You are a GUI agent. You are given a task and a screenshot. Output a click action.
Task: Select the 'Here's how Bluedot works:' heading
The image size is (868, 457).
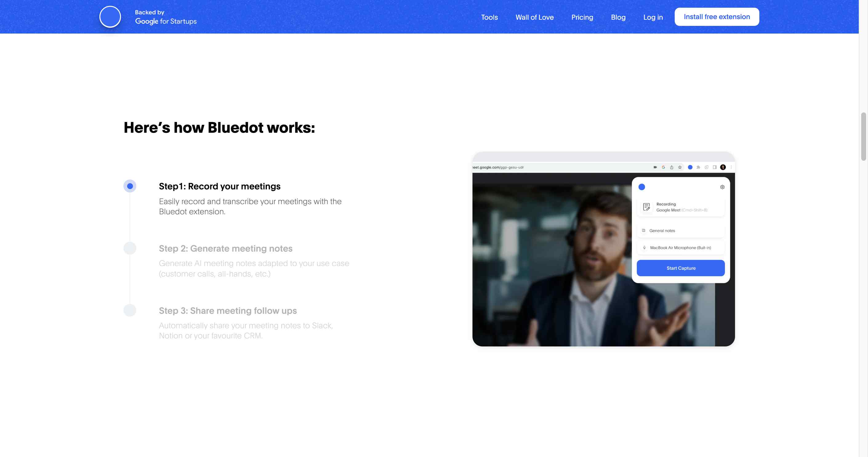219,128
